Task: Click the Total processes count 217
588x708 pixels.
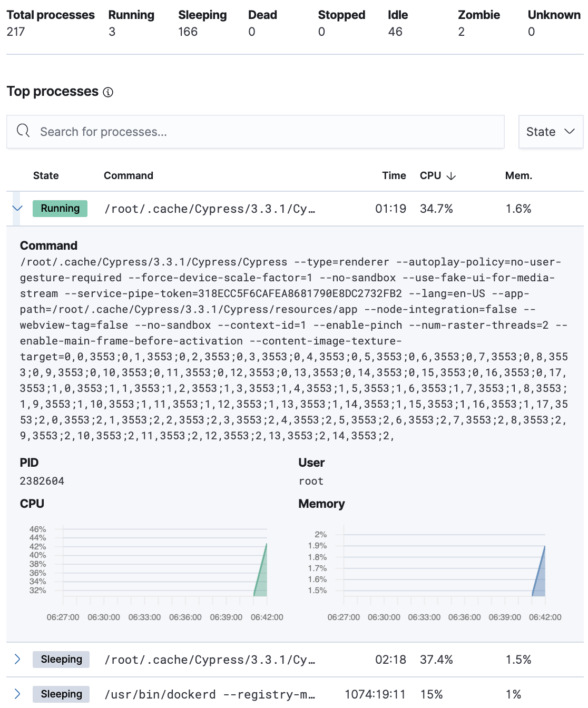Action: click(13, 32)
